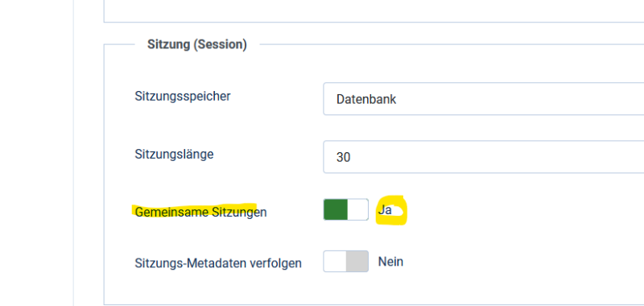This screenshot has height=306, width=644.
Task: Enable the Sitzungs-Metadaten verfolgen switch
Action: tap(346, 261)
